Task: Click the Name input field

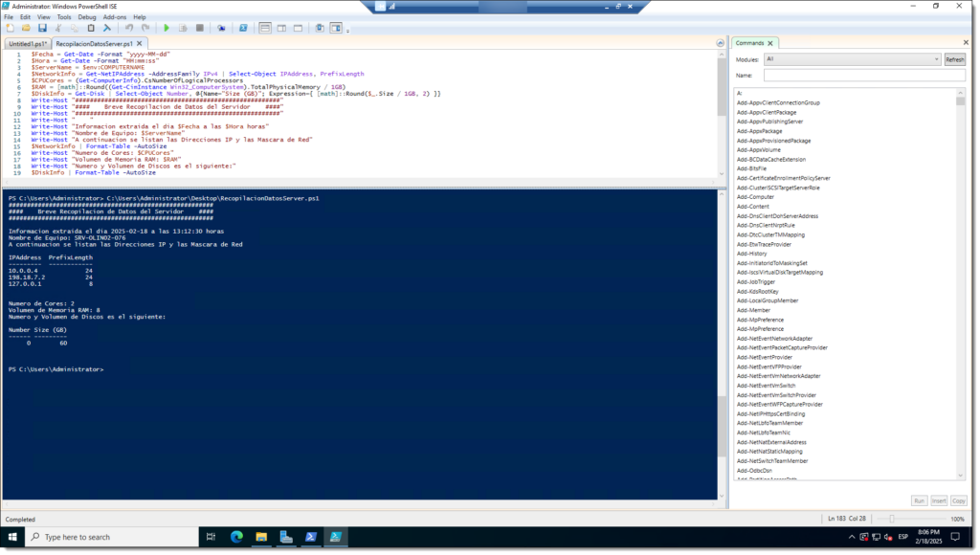Action: 864,75
